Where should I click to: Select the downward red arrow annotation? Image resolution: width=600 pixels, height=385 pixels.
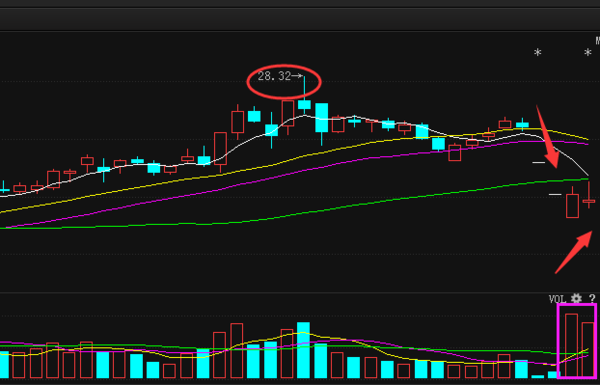point(548,138)
